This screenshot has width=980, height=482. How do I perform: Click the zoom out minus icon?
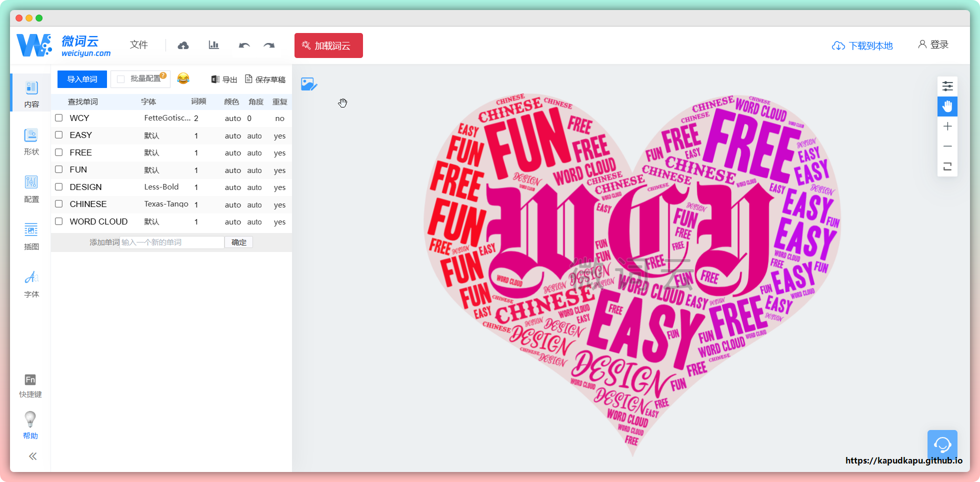(947, 146)
